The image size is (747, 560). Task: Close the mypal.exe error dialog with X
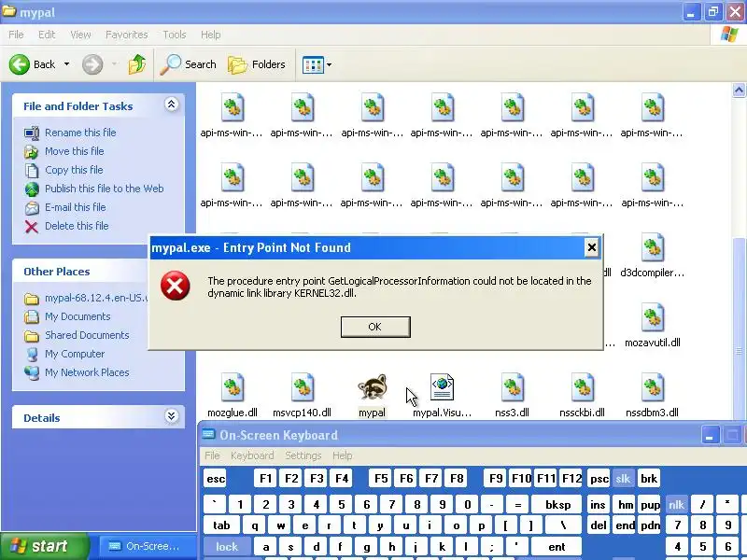pyautogui.click(x=591, y=247)
